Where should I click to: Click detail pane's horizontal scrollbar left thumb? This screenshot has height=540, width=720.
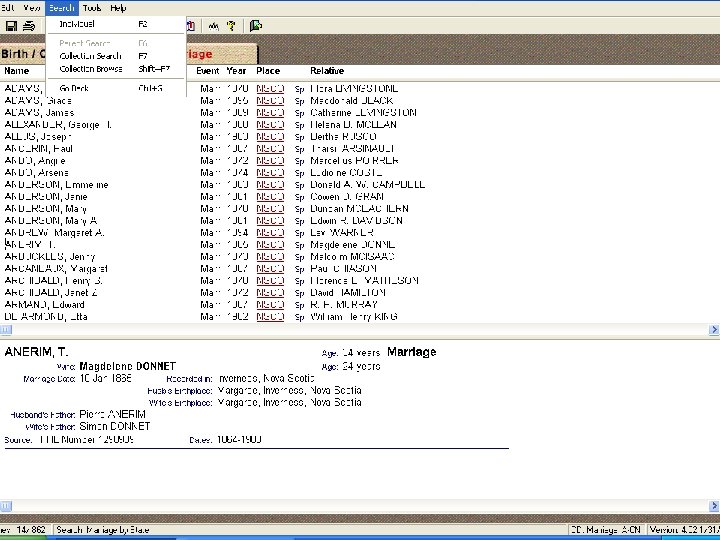coord(6,506)
